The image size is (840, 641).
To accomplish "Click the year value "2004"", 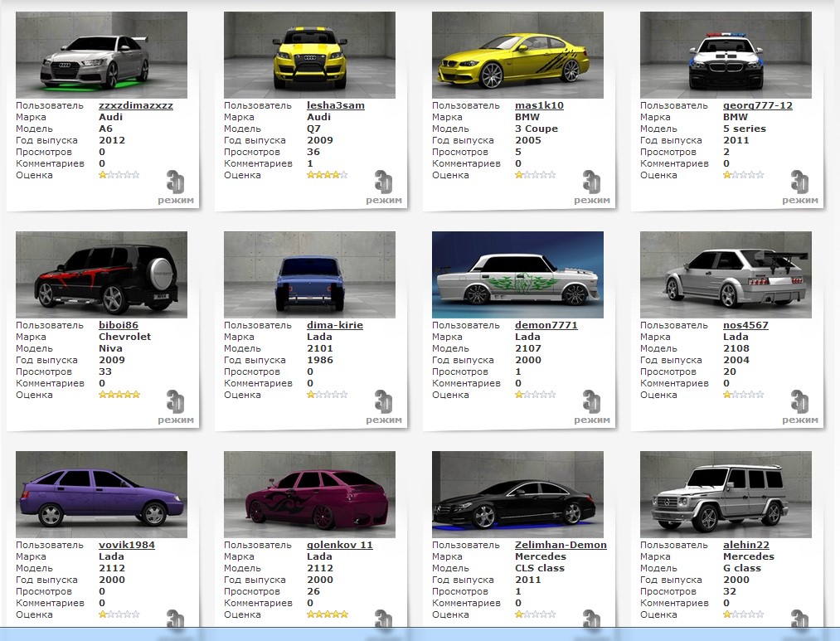I will click(x=736, y=360).
